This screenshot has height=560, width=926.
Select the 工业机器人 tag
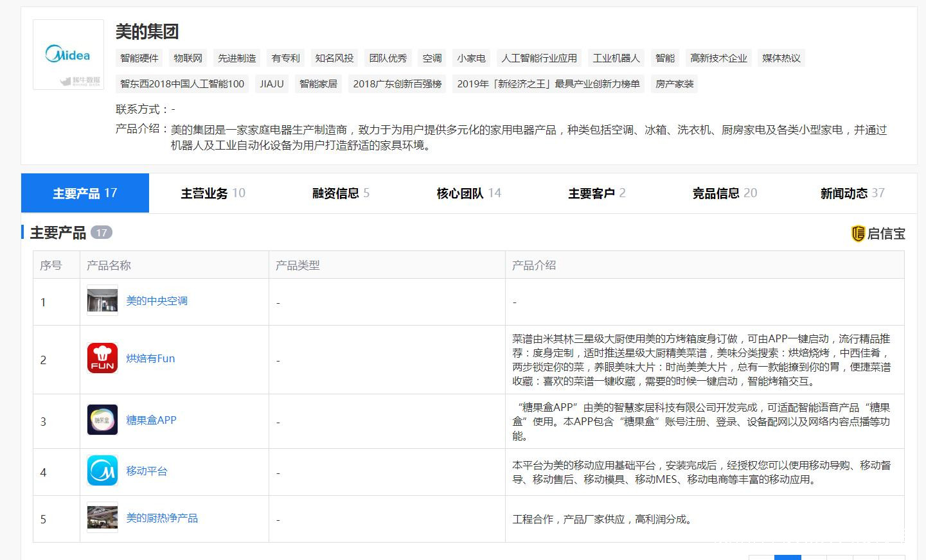[616, 58]
